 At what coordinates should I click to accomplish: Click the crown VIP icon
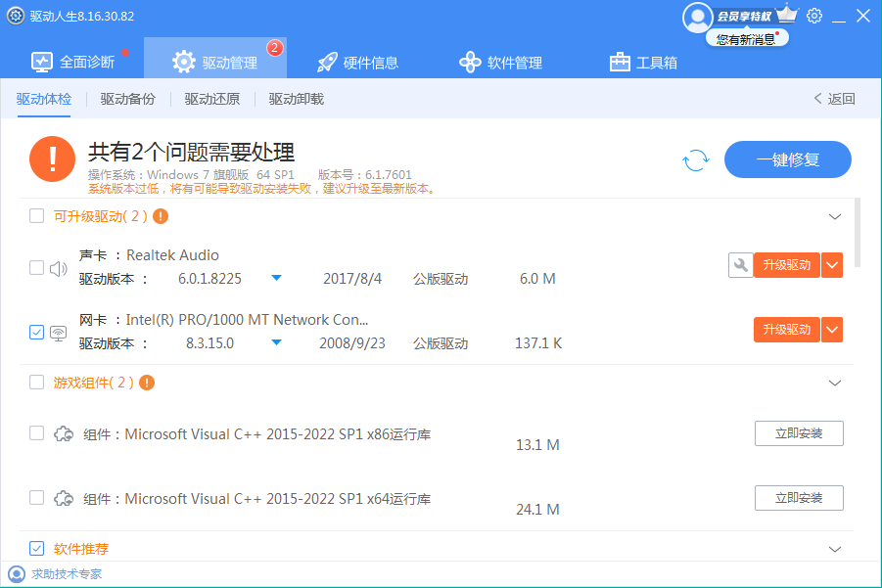tap(787, 15)
